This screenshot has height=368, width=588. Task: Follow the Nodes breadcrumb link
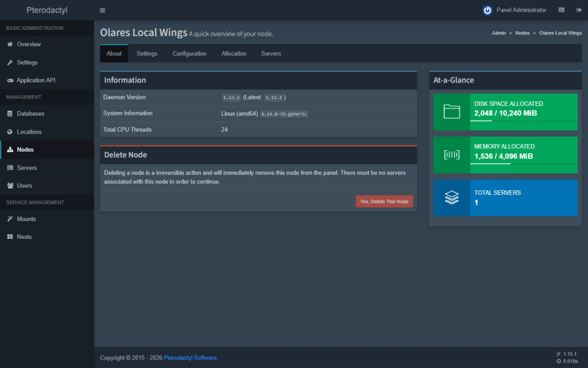[x=523, y=33]
